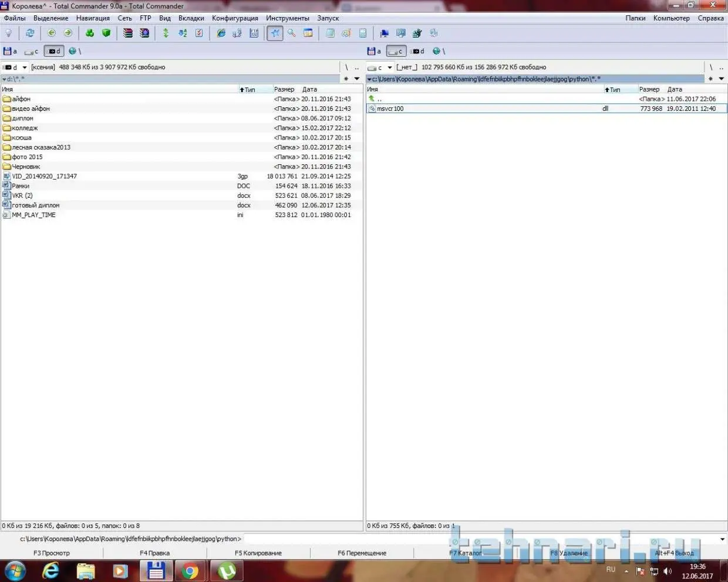Go back using the green left arrow
The width and height of the screenshot is (728, 582).
(x=52, y=33)
